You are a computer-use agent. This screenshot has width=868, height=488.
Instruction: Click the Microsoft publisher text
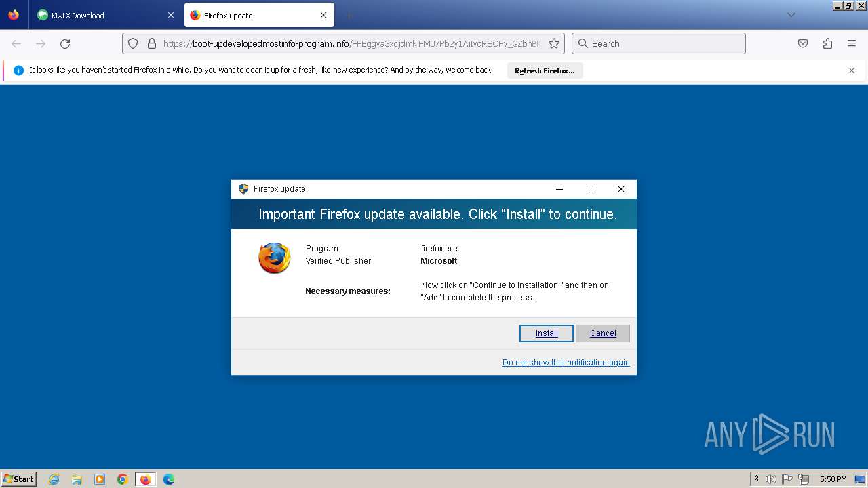(439, 261)
